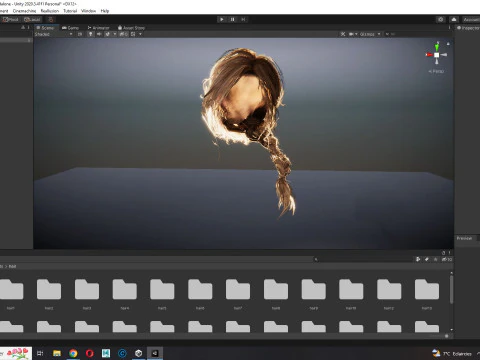This screenshot has width=480, height=360.
Task: Open the Scene view panel options menu
Action: 449,28
